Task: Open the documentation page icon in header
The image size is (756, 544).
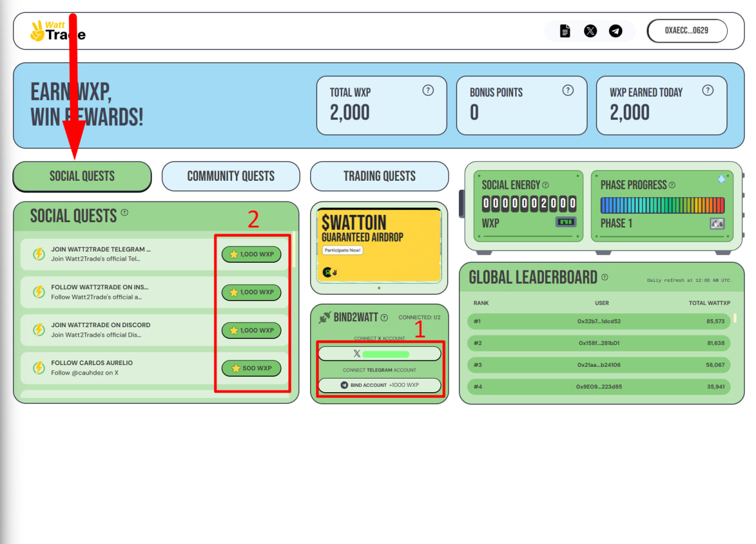Action: (x=565, y=31)
